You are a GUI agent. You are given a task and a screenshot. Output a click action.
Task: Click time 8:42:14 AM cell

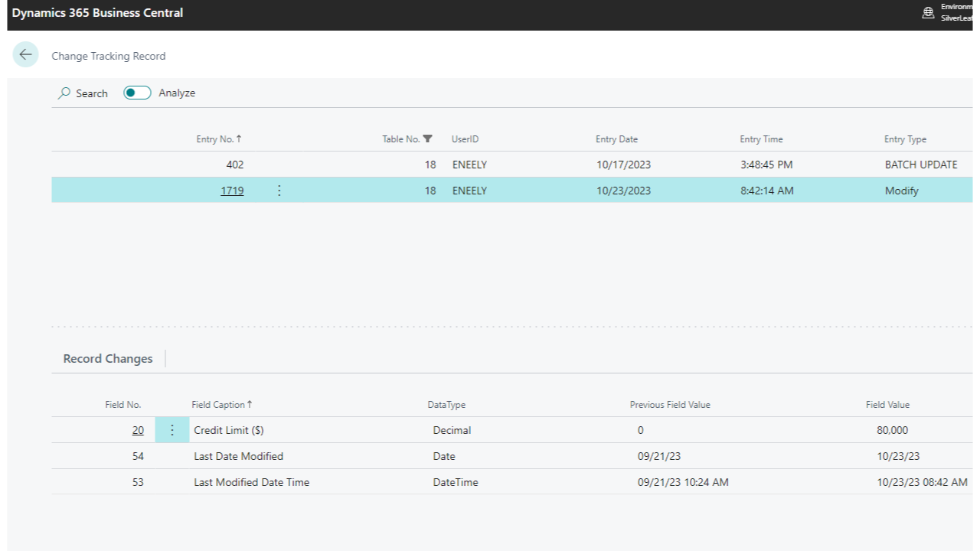coord(767,191)
